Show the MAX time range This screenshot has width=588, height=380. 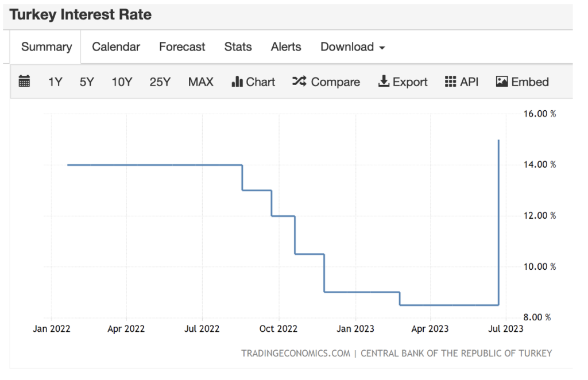pyautogui.click(x=201, y=82)
